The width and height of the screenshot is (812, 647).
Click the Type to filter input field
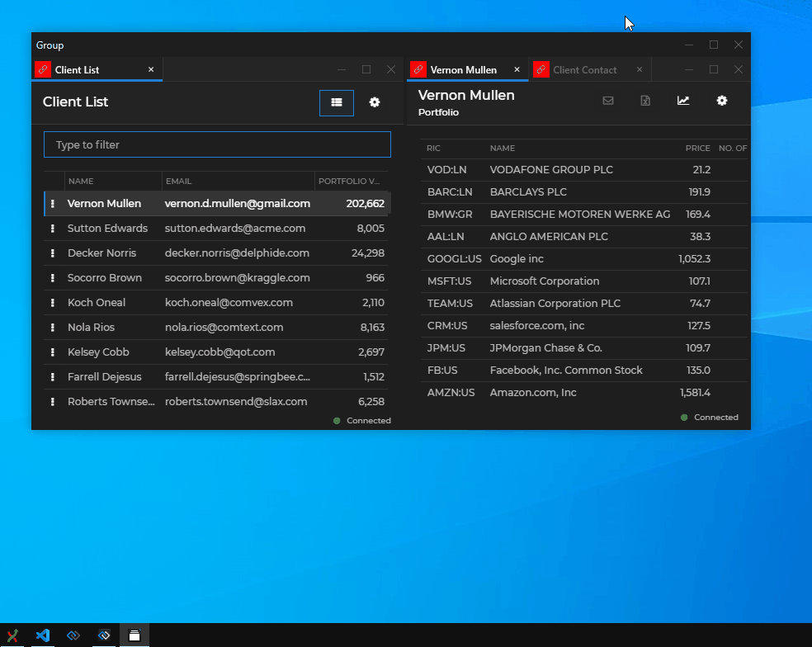[217, 144]
